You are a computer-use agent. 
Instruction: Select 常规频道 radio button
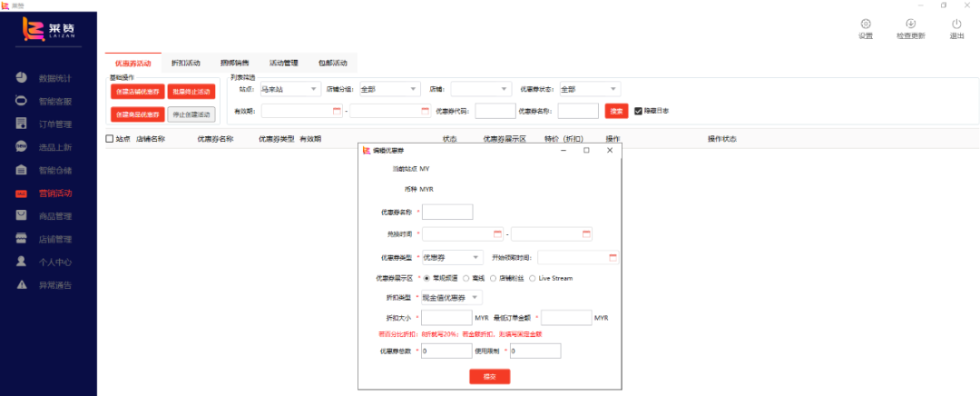click(426, 278)
